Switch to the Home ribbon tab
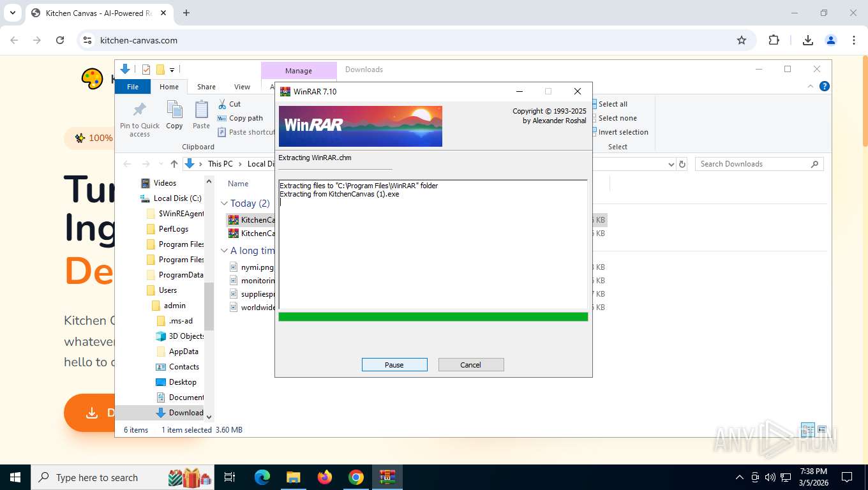 [169, 87]
